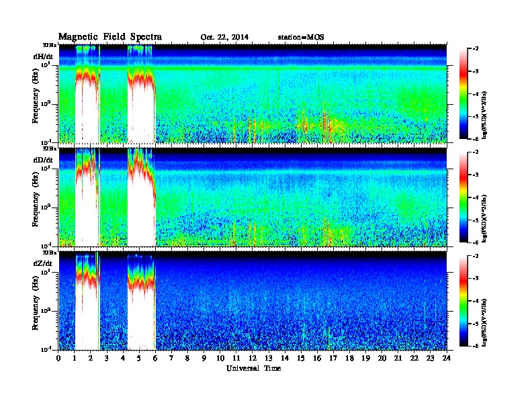
Task: Click the dZ/dt spectrogram plot
Action: click(253, 301)
